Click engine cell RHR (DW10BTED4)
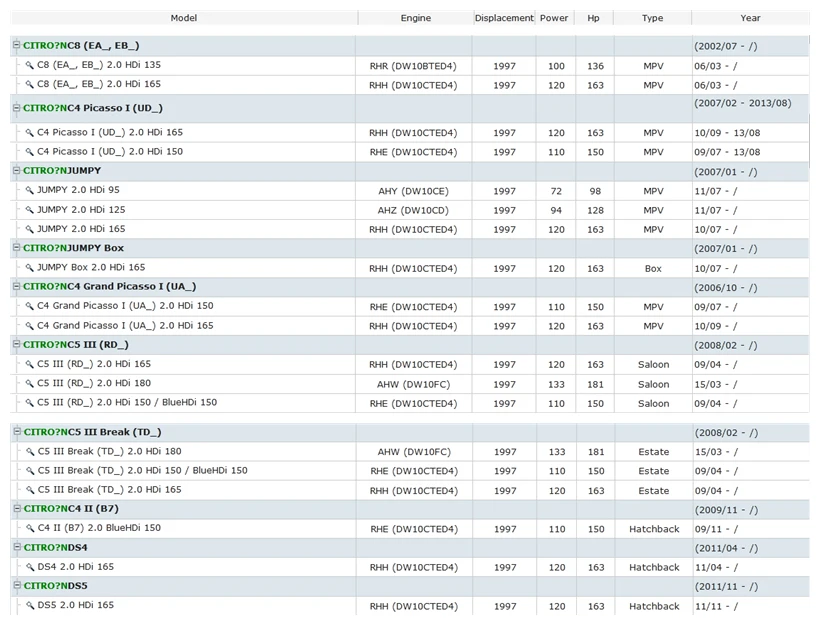This screenshot has width=820, height=625. [413, 66]
